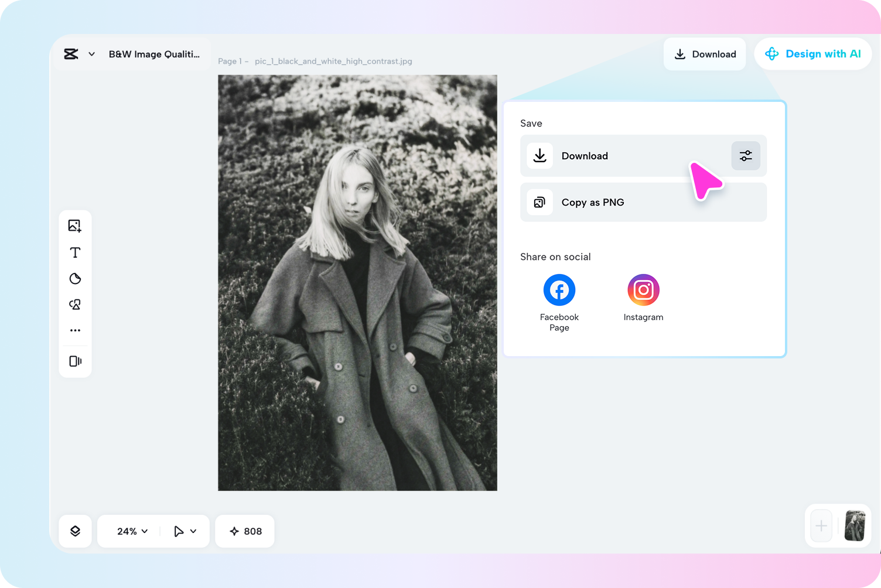
Task: Click the panel layout icon in sidebar
Action: tap(75, 361)
